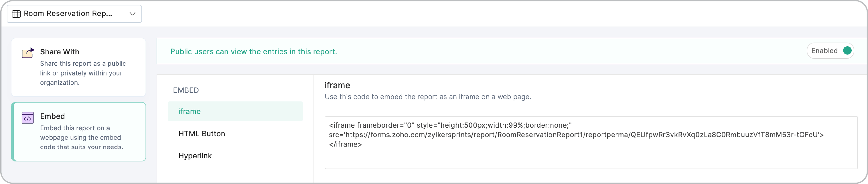Switch to the Hyperlink embed option

195,155
